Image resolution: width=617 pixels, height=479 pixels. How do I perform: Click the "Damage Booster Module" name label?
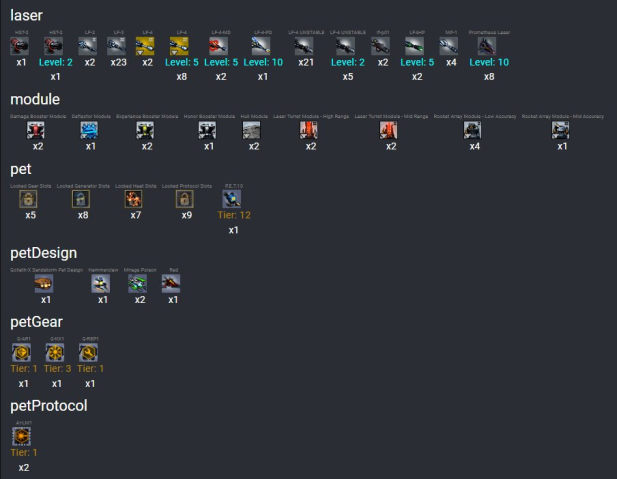38,117
